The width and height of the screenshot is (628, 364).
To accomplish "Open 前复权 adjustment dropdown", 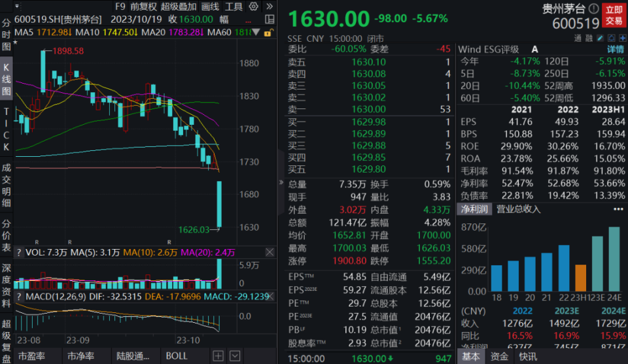I will coord(143,7).
